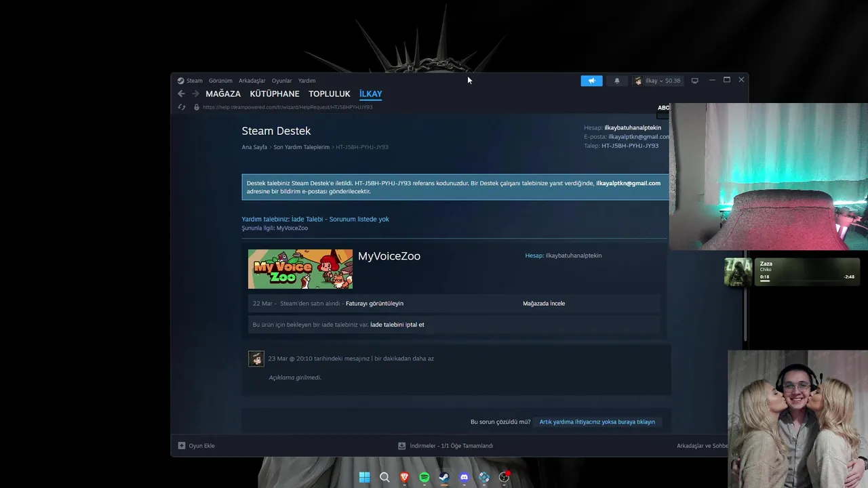Click the Steam forward arrow
This screenshot has height=488, width=868.
tap(195, 94)
